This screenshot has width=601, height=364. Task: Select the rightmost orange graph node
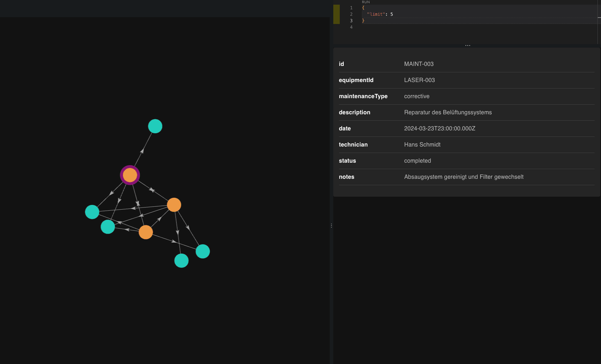[174, 205]
